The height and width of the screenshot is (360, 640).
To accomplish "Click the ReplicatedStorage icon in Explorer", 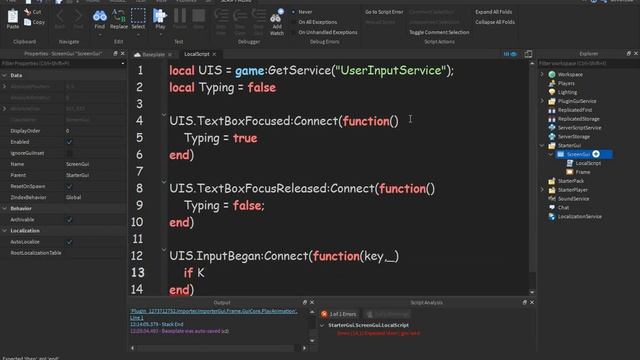I will pos(552,119).
